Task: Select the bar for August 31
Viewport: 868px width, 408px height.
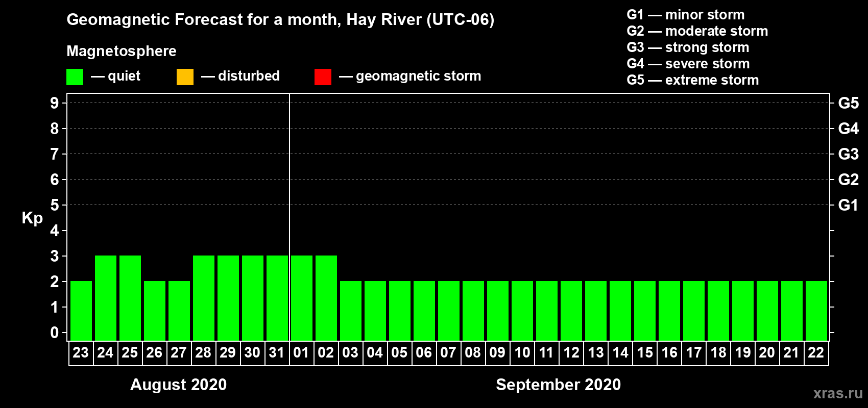Action: pyautogui.click(x=277, y=298)
